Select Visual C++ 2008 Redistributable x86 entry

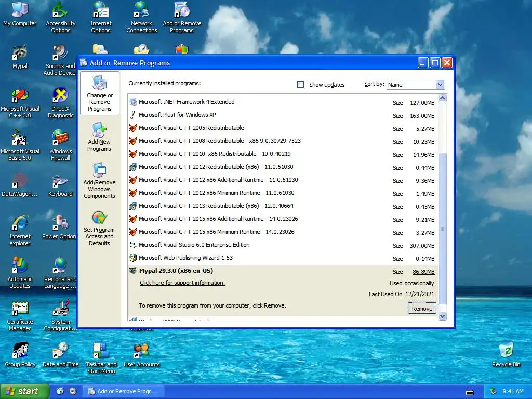(x=283, y=141)
